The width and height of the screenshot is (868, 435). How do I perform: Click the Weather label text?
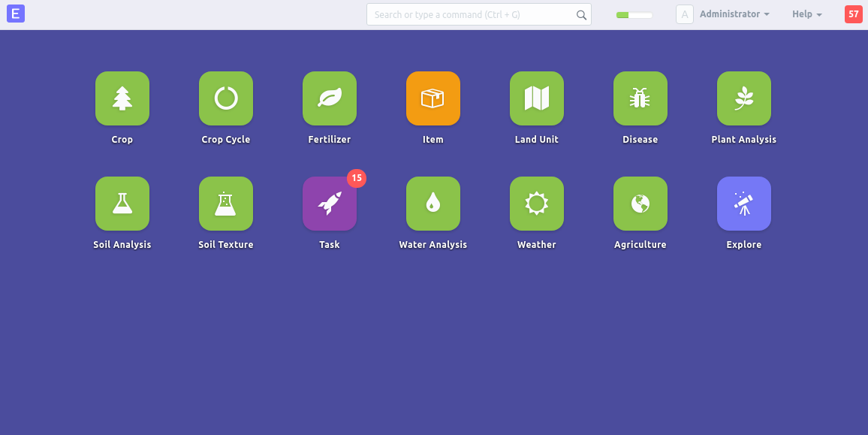[537, 245]
